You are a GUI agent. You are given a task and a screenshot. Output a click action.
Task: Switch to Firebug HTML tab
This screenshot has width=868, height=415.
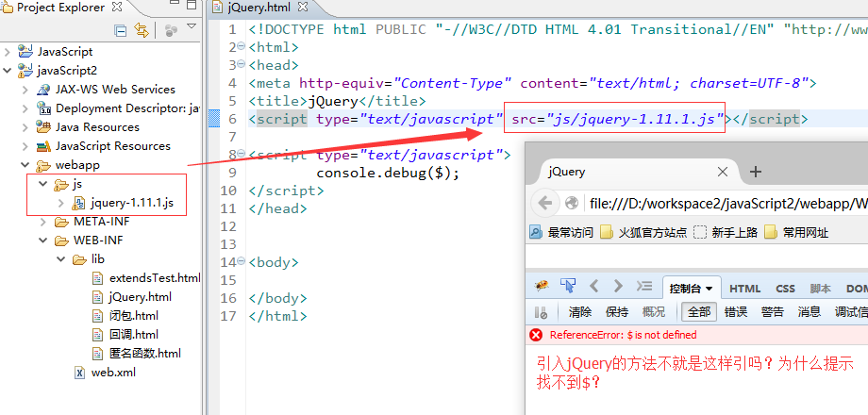[744, 289]
